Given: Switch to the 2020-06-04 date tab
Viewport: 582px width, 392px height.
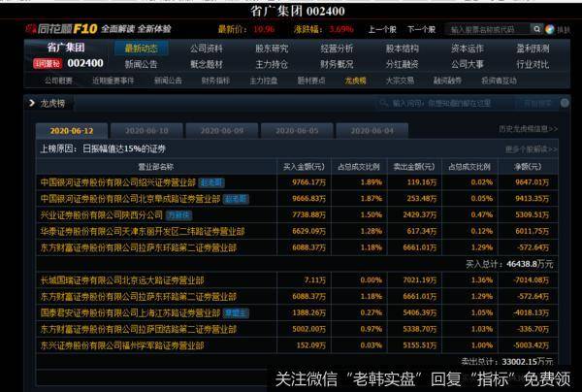Looking at the screenshot, I should [372, 131].
